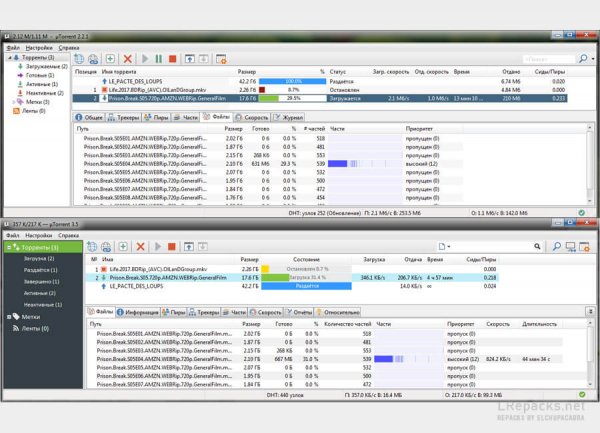Select Раздаётся (1) filter in uTorrent 3.5 sidebar
The width and height of the screenshot is (600, 433).
(41, 270)
